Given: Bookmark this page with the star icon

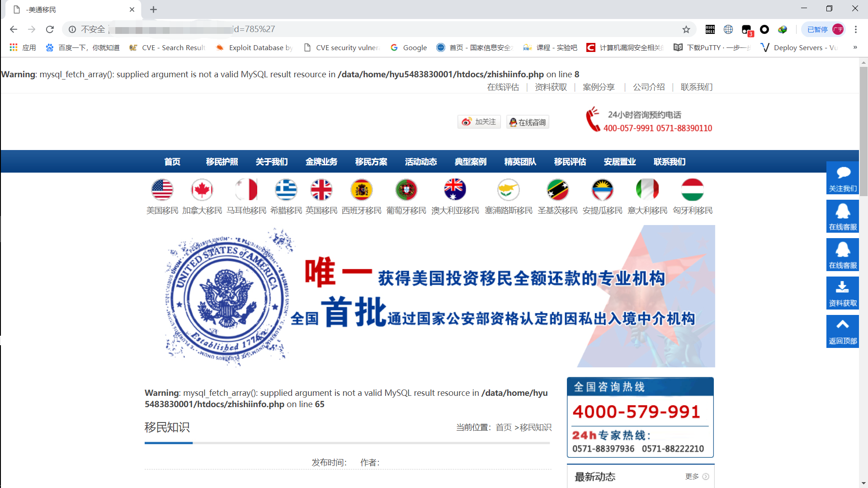Looking at the screenshot, I should [686, 29].
